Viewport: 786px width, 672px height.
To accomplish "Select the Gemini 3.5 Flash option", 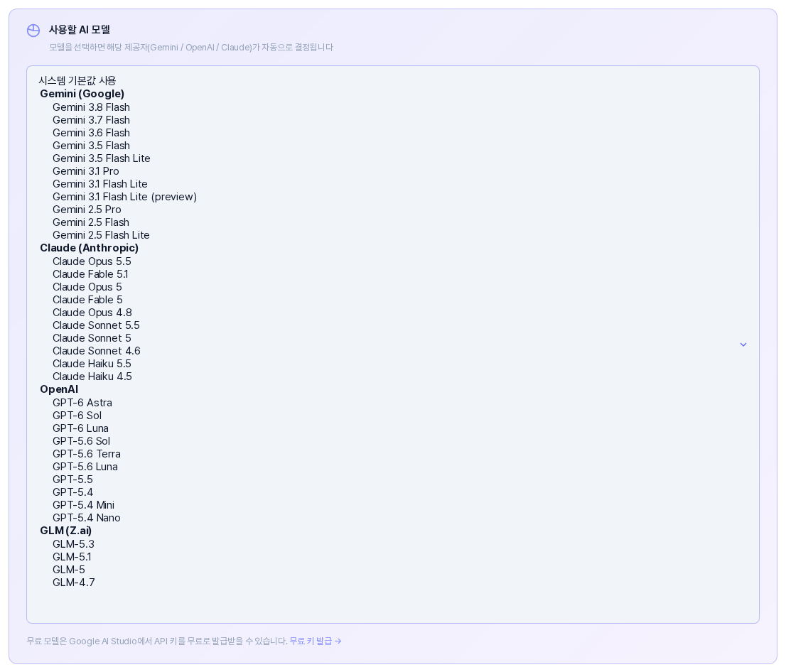I will point(91,146).
